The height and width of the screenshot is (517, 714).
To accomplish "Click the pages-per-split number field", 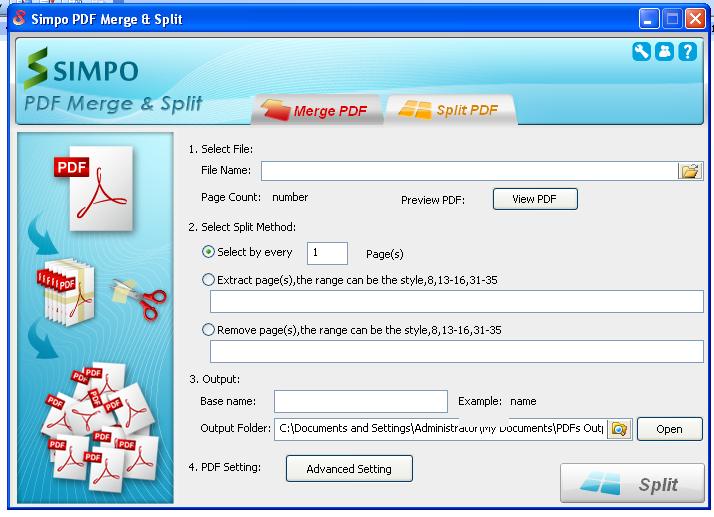I will 327,253.
